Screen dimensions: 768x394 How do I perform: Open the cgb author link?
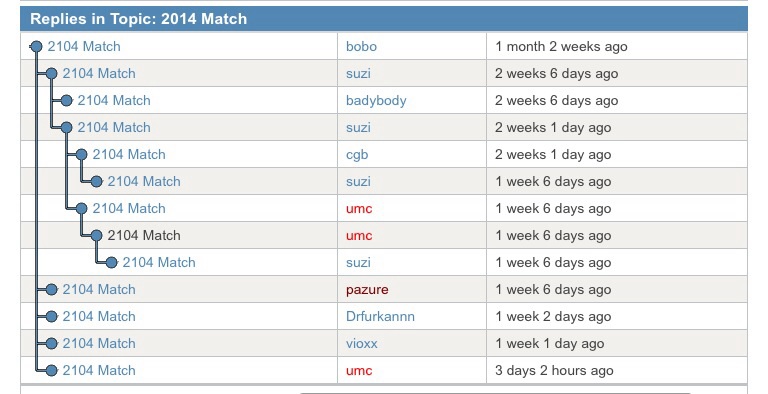tap(357, 155)
